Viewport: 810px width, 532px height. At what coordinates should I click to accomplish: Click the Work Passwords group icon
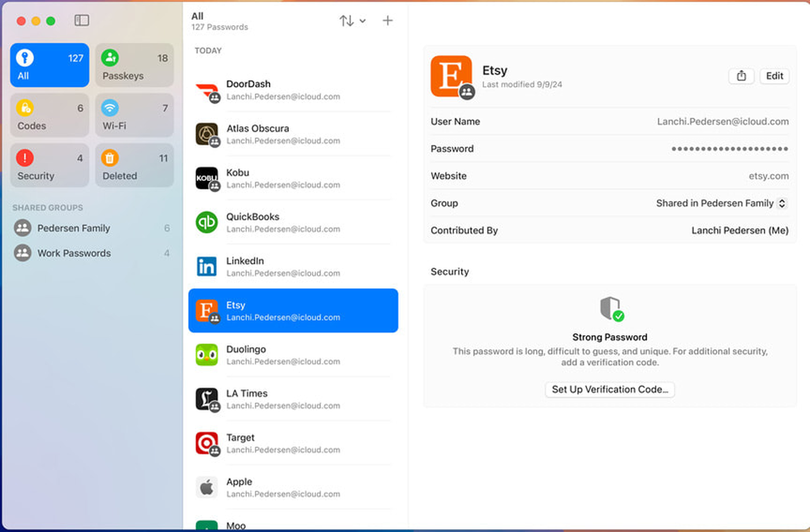pos(23,253)
